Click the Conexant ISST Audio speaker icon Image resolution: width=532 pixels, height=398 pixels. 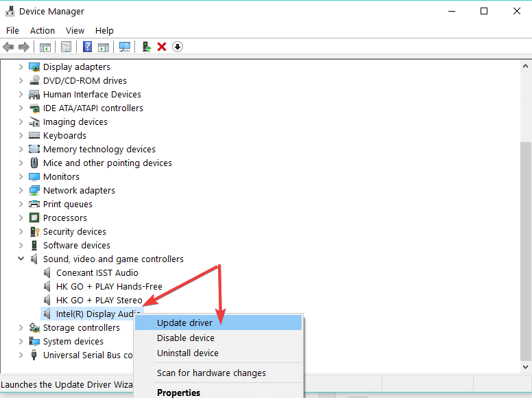point(47,272)
